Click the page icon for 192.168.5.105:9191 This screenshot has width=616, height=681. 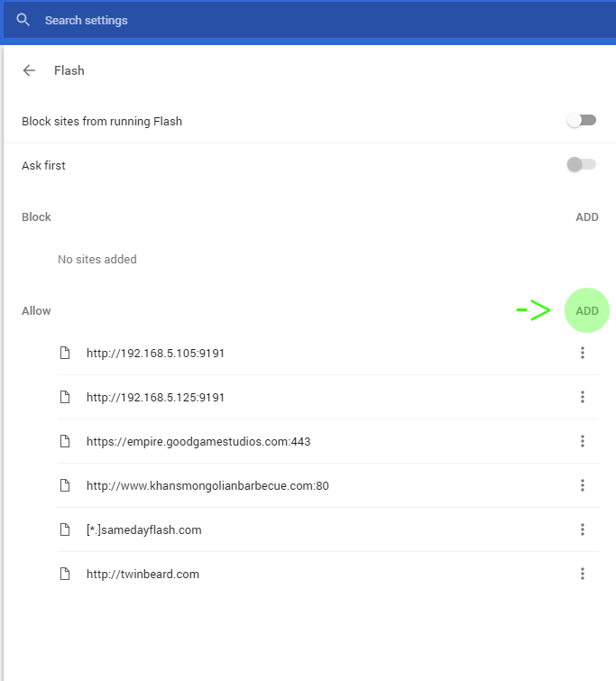coord(65,353)
